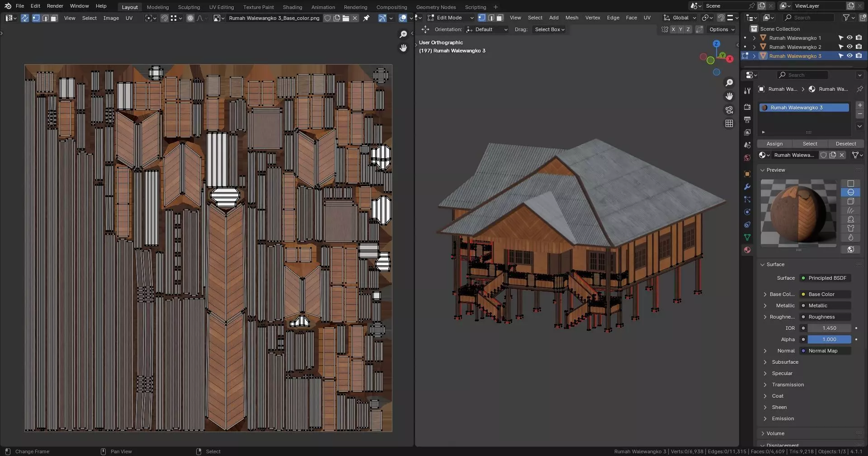This screenshot has height=456, width=868.
Task: Click the pan hand icon in UV editor
Action: pyautogui.click(x=403, y=48)
